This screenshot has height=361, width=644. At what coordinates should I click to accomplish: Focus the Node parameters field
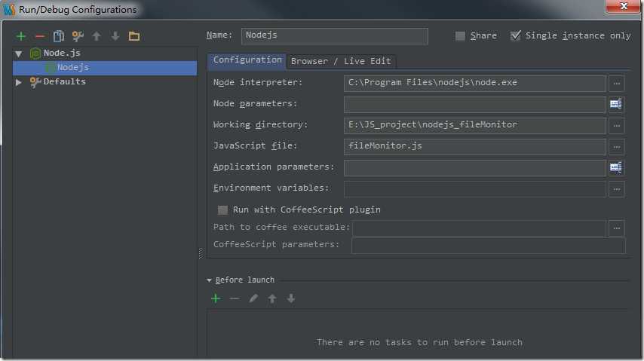pyautogui.click(x=475, y=104)
